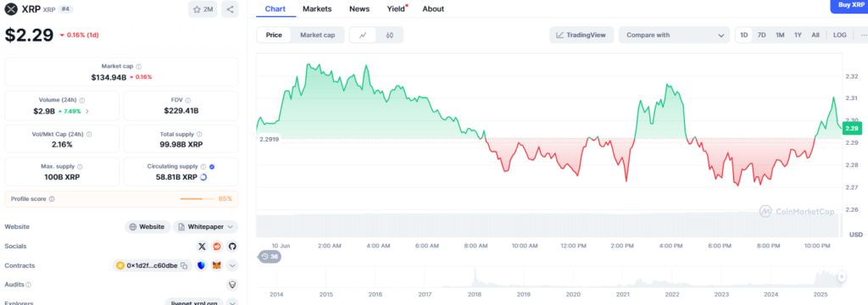Open the News tab
Screen dimensions: 868x305
tap(359, 8)
